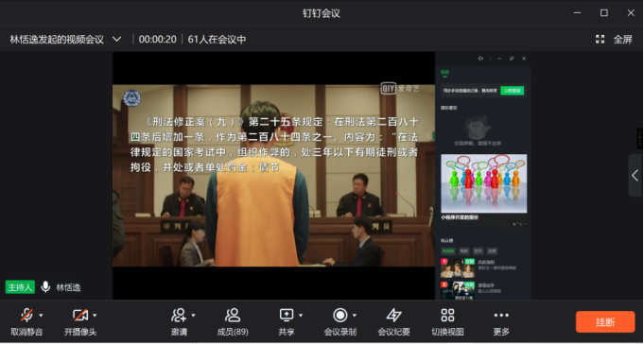This screenshot has height=344, width=644.
Task: Turn on camera via 开摄像头
Action: (x=80, y=316)
